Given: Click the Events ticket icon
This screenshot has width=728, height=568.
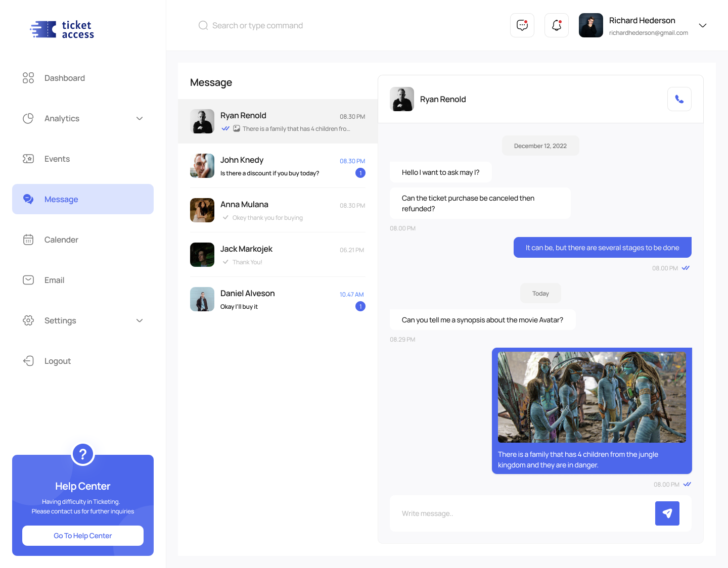Looking at the screenshot, I should pyautogui.click(x=28, y=159).
